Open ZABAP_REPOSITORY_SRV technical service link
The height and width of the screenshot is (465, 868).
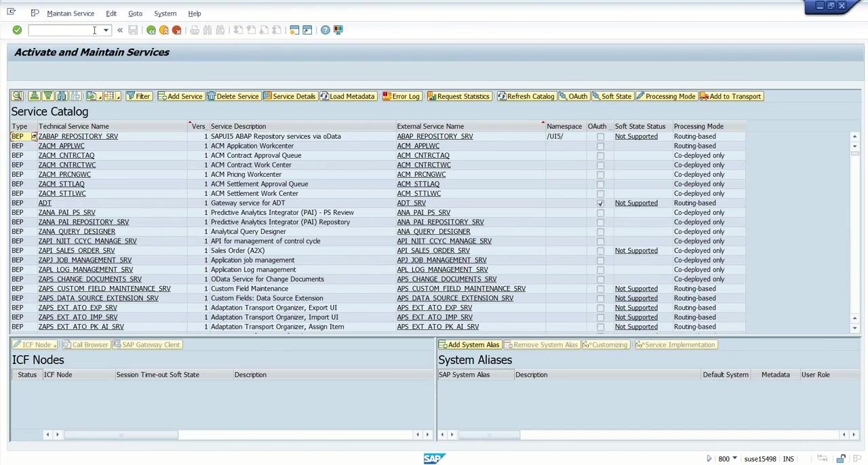[x=78, y=136]
